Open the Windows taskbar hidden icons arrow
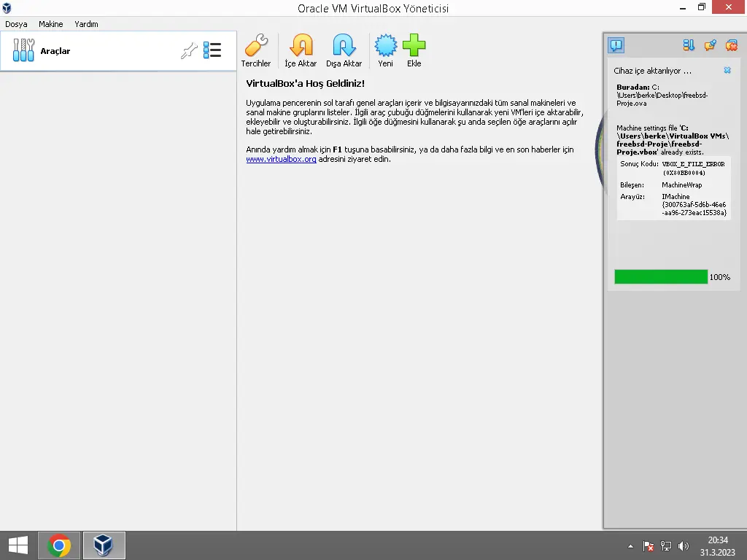Image resolution: width=747 pixels, height=560 pixels. [630, 545]
